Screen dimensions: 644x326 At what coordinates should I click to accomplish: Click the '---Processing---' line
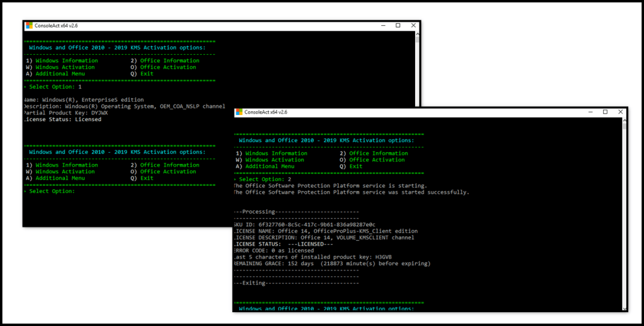(296, 212)
